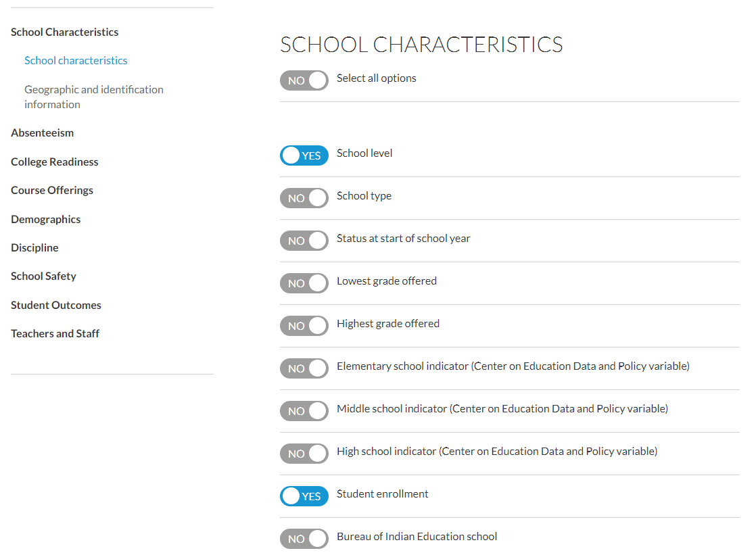Image resolution: width=756 pixels, height=555 pixels.
Task: Turn on the Highest grade offered switch
Action: point(304,326)
